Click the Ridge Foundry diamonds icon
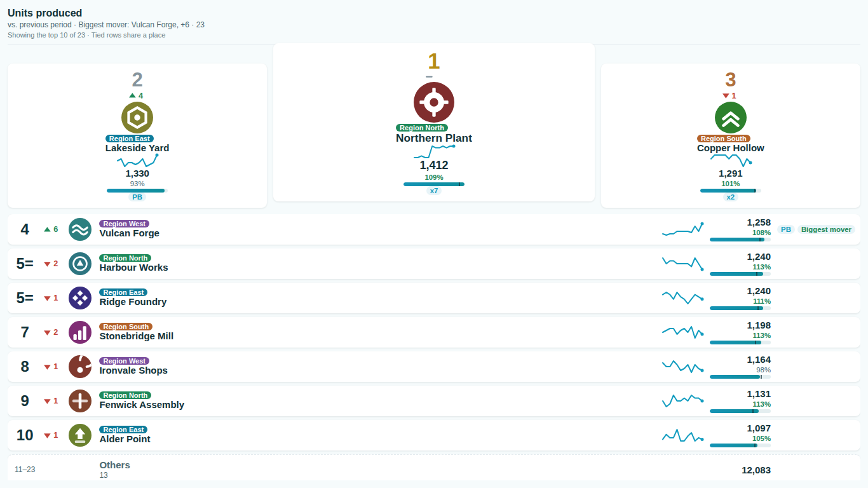 pos(80,298)
